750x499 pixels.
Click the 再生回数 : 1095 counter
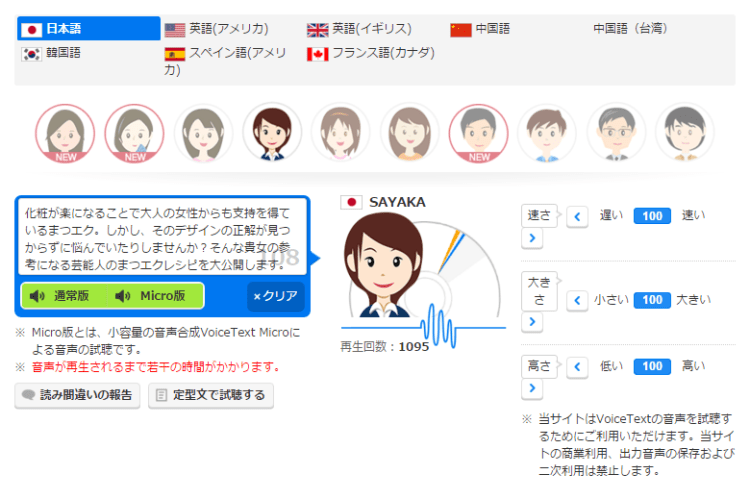pyautogui.click(x=384, y=346)
